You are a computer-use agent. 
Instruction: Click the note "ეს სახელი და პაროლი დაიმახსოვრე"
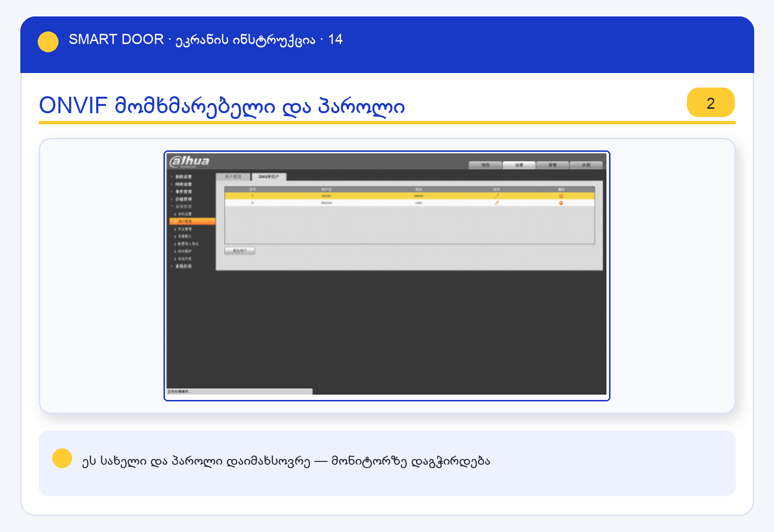[196, 461]
